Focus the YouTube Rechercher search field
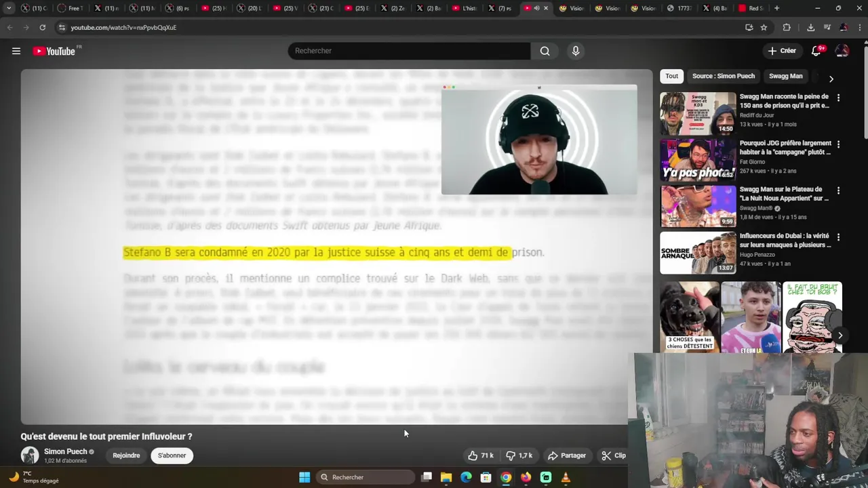868x488 pixels. pyautogui.click(x=410, y=51)
